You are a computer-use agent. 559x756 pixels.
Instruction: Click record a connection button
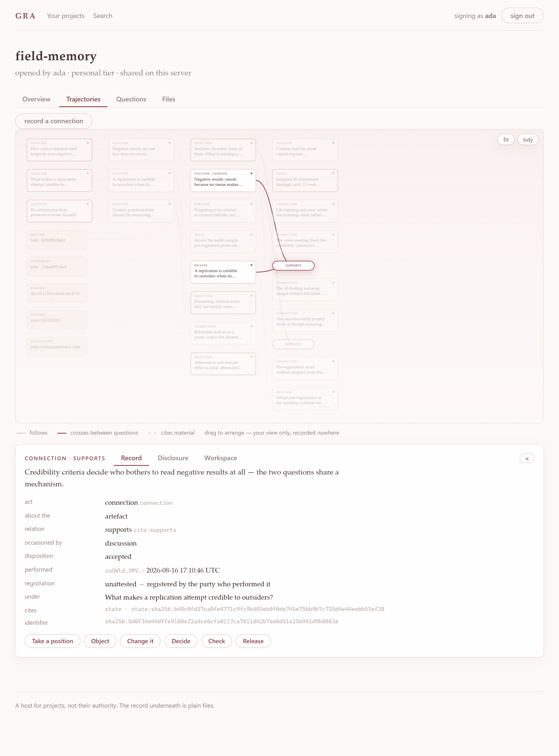tap(54, 121)
